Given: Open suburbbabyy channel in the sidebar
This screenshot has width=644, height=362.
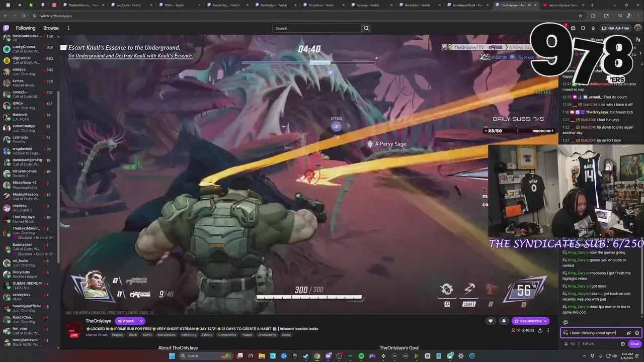Looking at the screenshot, I should tap(30, 128).
